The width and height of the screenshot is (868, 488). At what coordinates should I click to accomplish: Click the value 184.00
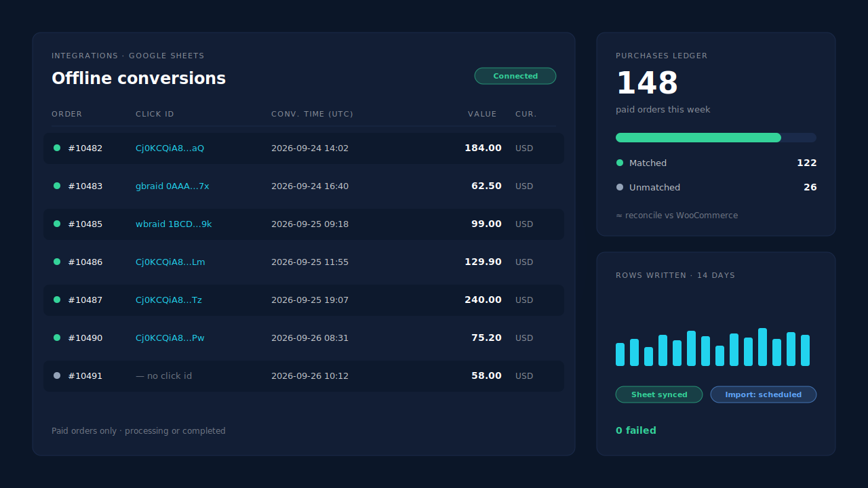click(x=483, y=148)
